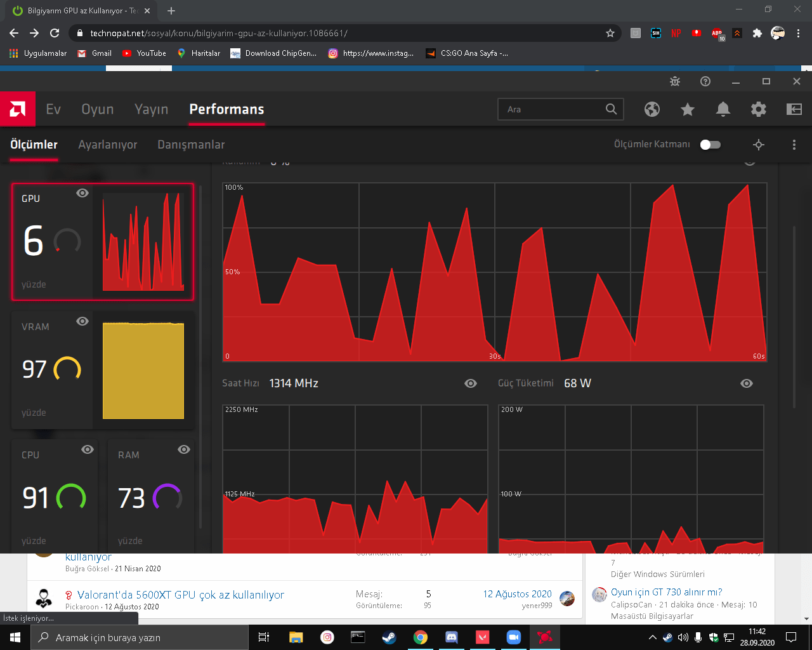Screen dimensions: 812x650
Task: Open the help question mark icon
Action: pos(705,81)
